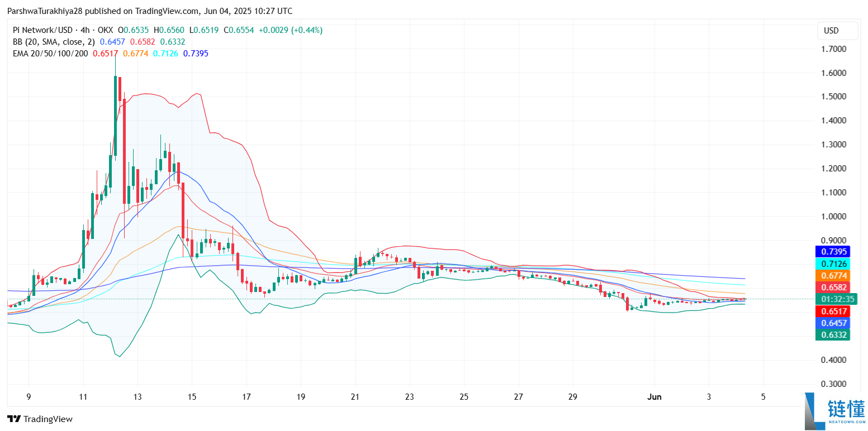Select the red 0.6582 price axis tag

coord(832,287)
